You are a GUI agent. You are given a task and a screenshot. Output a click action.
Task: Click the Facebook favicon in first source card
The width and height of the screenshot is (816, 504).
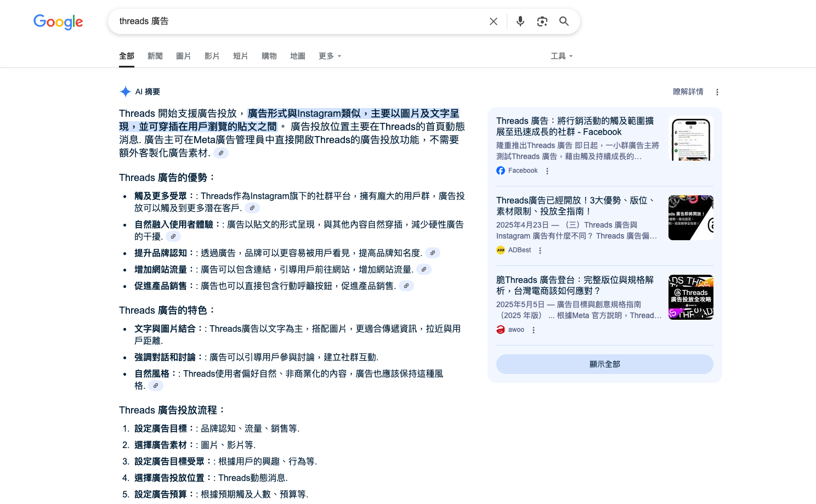501,171
